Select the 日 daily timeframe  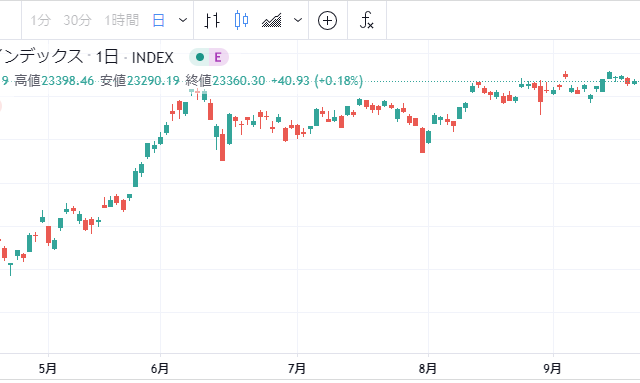click(x=158, y=20)
